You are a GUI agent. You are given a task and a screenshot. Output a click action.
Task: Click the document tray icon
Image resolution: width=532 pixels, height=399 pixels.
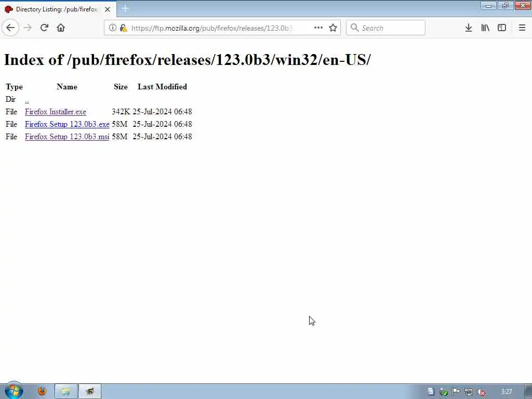[x=431, y=392]
